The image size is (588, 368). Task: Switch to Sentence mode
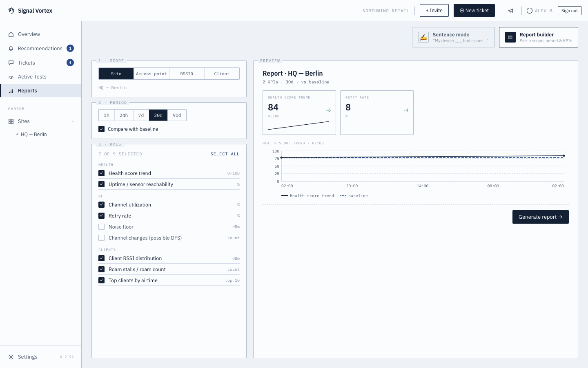453,37
